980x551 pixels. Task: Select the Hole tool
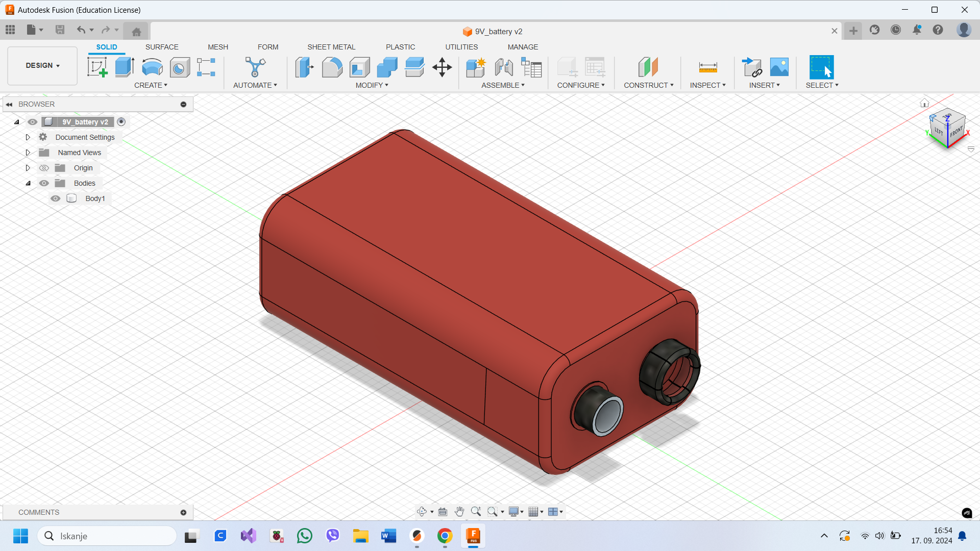click(x=180, y=67)
